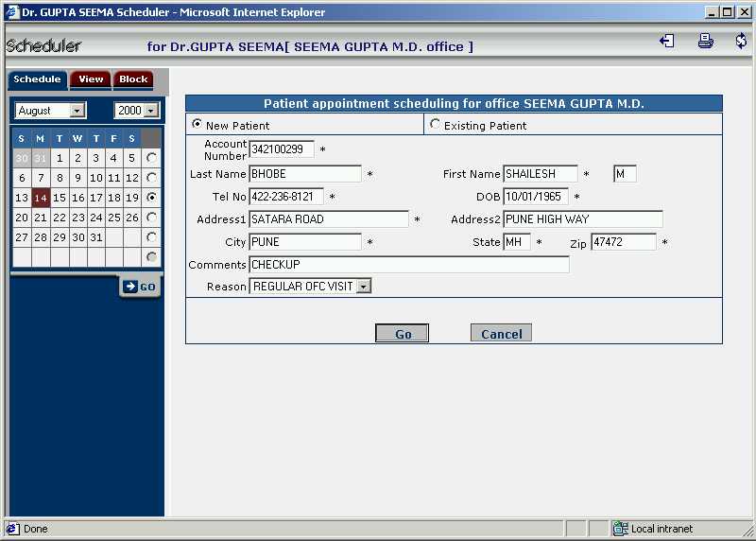
Task: Select date 1 in the calendar
Action: 60,158
